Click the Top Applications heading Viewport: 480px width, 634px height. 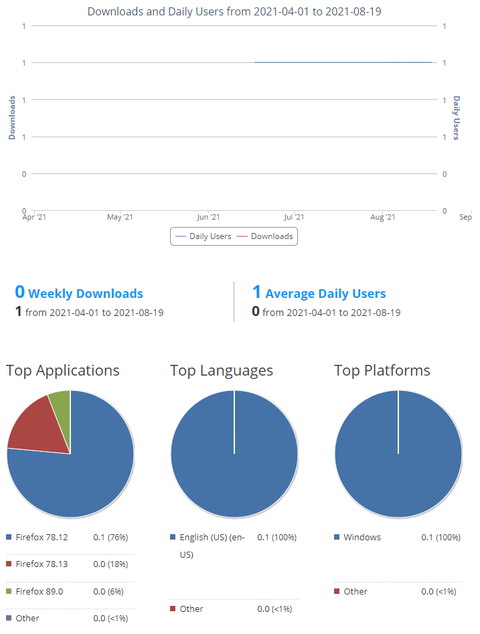tap(63, 371)
